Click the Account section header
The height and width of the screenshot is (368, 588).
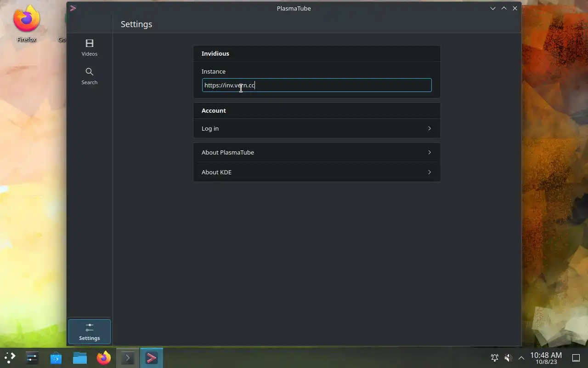(x=214, y=110)
